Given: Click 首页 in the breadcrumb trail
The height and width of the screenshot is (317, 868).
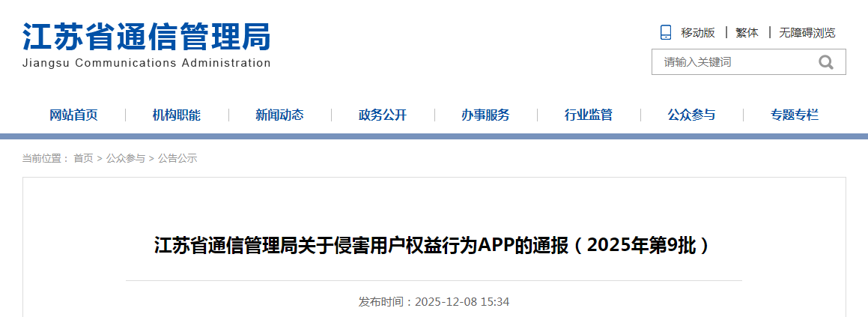Looking at the screenshot, I should 83,158.
